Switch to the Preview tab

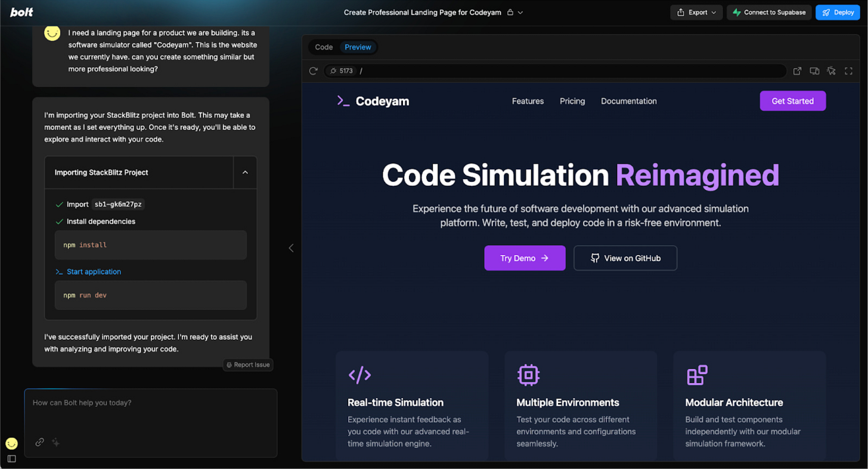(358, 47)
